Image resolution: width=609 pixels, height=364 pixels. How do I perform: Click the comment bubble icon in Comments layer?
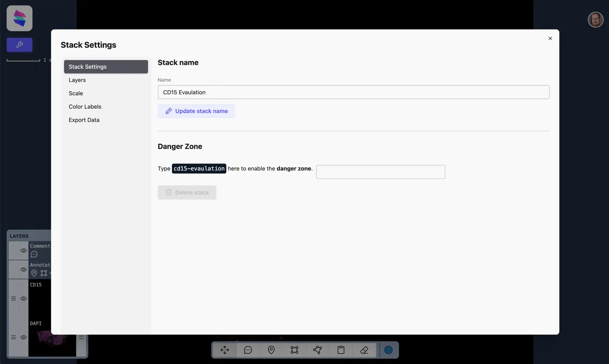(34, 254)
